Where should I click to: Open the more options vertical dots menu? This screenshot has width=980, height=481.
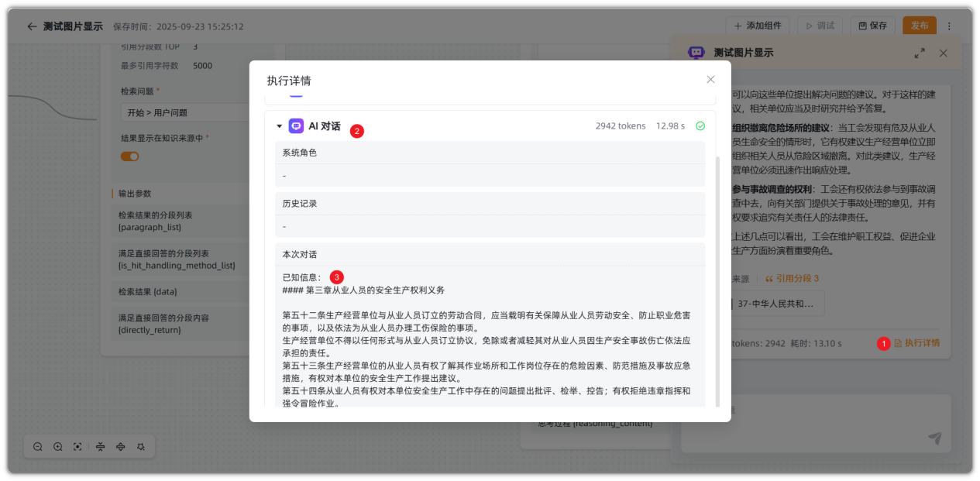[949, 26]
